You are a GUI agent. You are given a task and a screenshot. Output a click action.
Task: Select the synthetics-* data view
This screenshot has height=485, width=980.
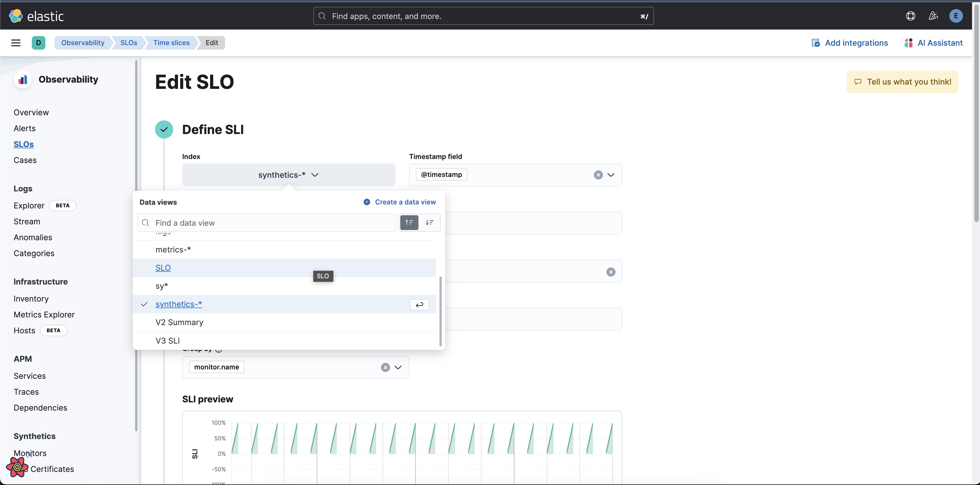(x=284, y=304)
